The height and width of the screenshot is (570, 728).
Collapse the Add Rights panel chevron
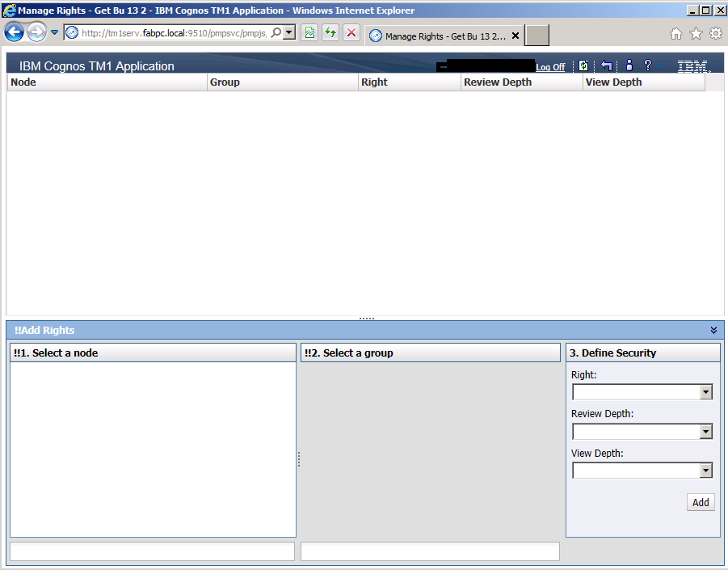pos(713,331)
